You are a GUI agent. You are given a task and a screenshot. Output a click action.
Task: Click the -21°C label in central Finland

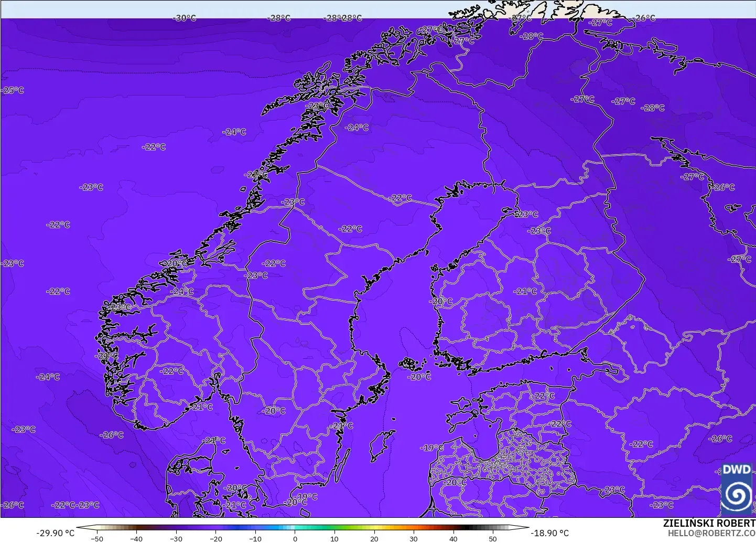525,291
